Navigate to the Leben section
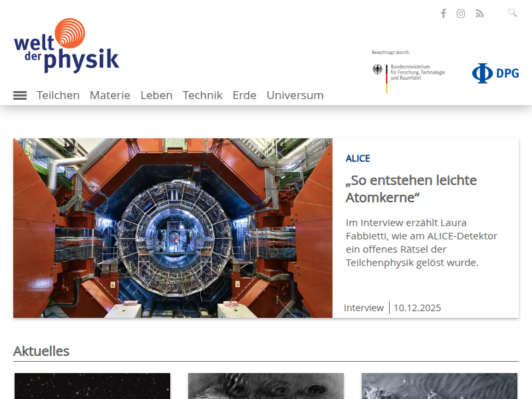532x399 pixels. (156, 95)
